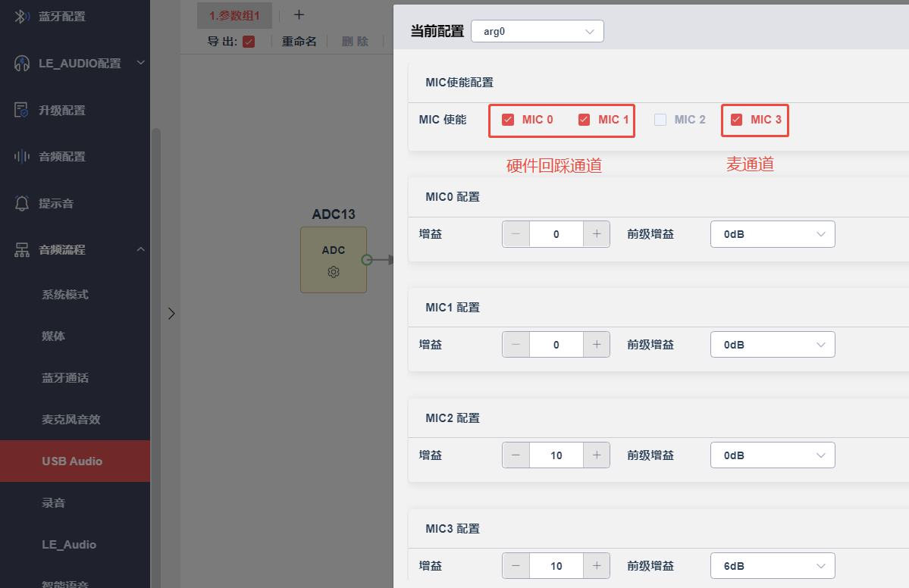Expand the LE_AUDIO配置 submenu chevron

coord(141,63)
